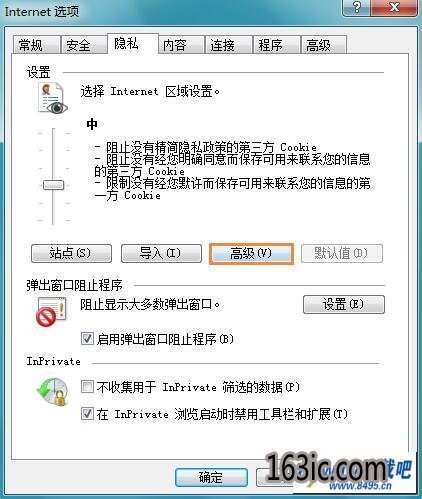Image resolution: width=422 pixels, height=499 pixels.
Task: Click the 导入(I) button
Action: (x=161, y=253)
